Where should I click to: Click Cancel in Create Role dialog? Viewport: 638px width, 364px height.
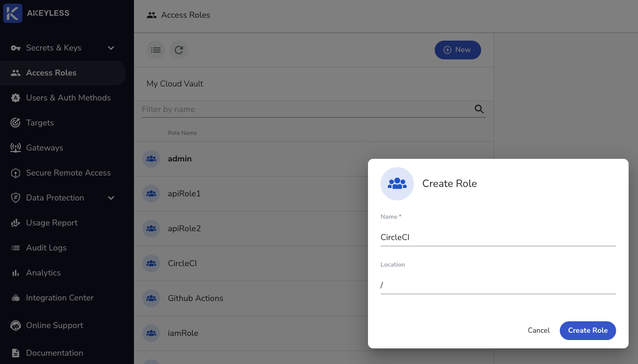538,331
